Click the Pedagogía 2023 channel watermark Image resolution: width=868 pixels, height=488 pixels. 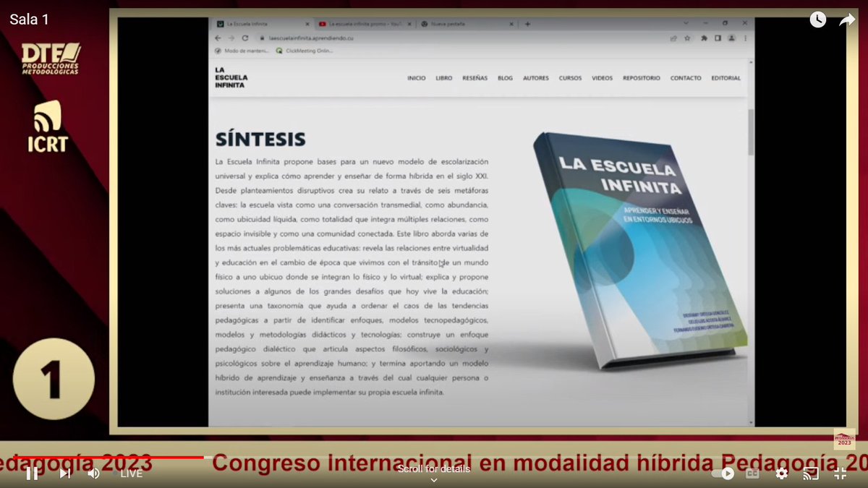pyautogui.click(x=844, y=439)
